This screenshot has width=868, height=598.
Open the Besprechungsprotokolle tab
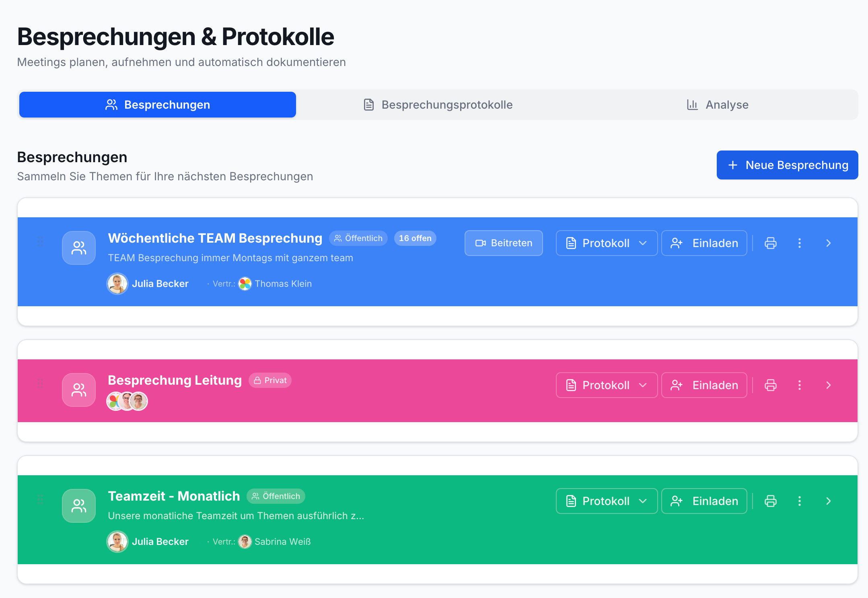coord(438,105)
